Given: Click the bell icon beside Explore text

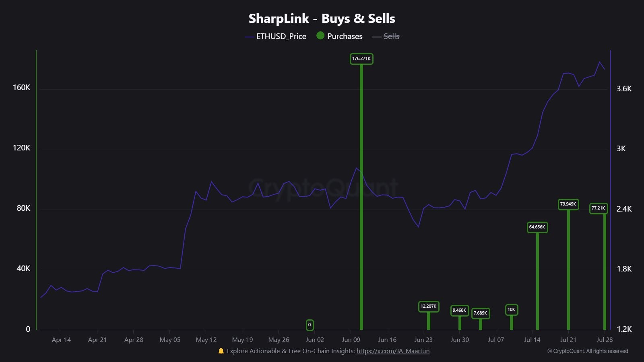Looking at the screenshot, I should point(221,351).
